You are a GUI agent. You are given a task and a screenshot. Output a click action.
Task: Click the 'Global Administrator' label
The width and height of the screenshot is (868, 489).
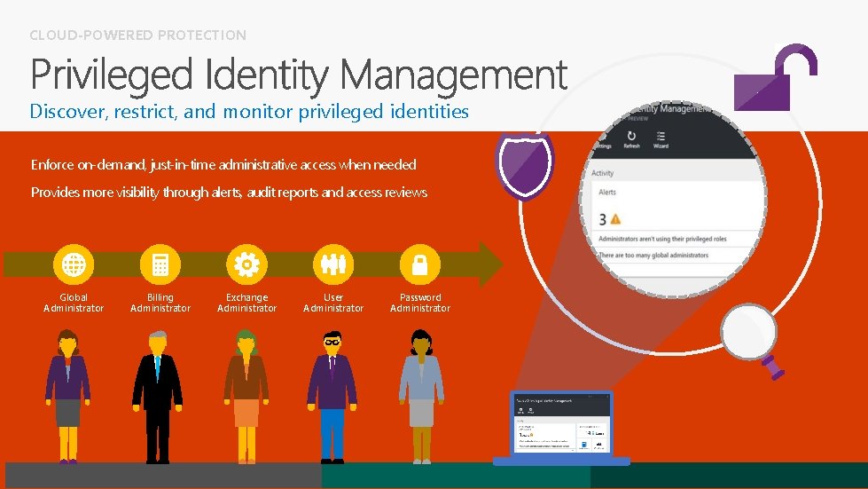74,303
